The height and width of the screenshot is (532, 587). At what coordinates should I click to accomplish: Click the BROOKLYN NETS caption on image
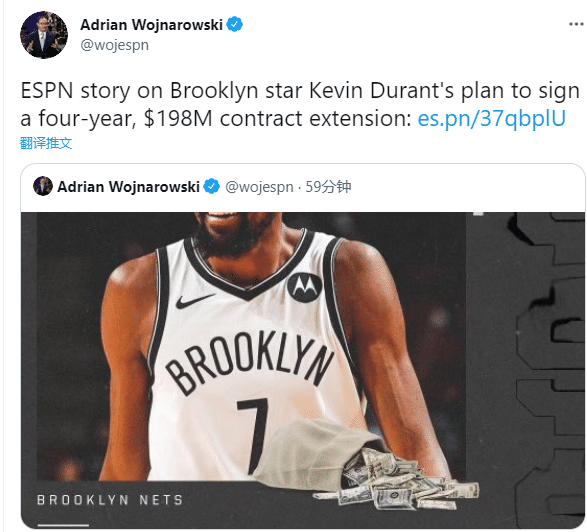pyautogui.click(x=110, y=500)
